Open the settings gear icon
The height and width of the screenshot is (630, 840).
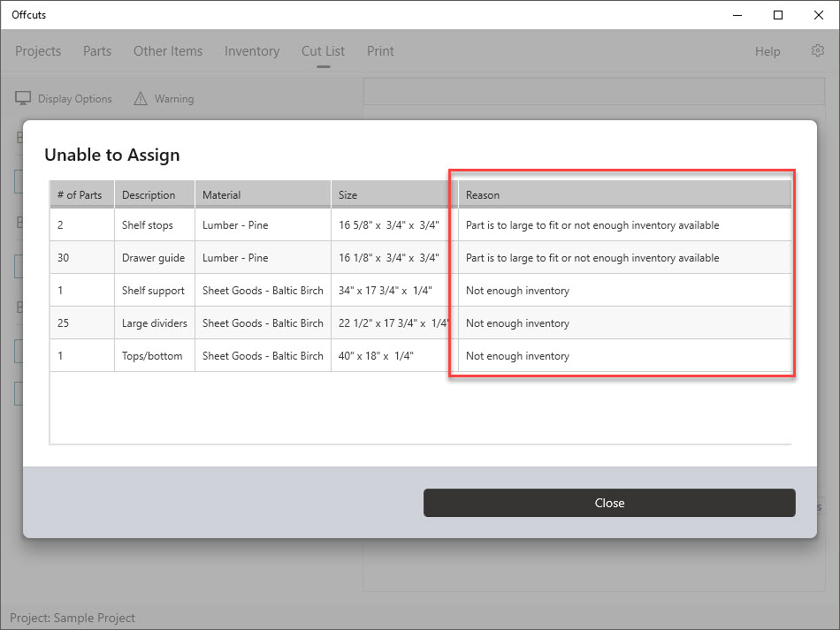coord(818,51)
